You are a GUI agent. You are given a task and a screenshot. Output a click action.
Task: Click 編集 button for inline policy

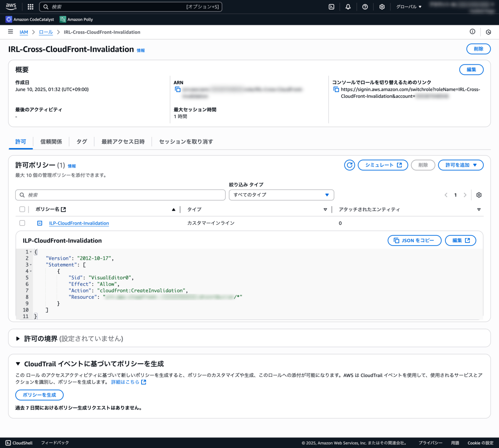tap(461, 241)
